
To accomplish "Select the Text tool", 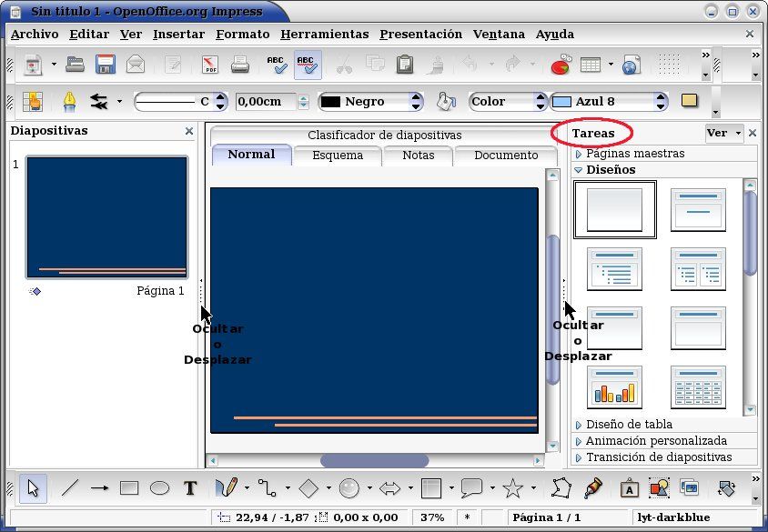I will coord(190,488).
